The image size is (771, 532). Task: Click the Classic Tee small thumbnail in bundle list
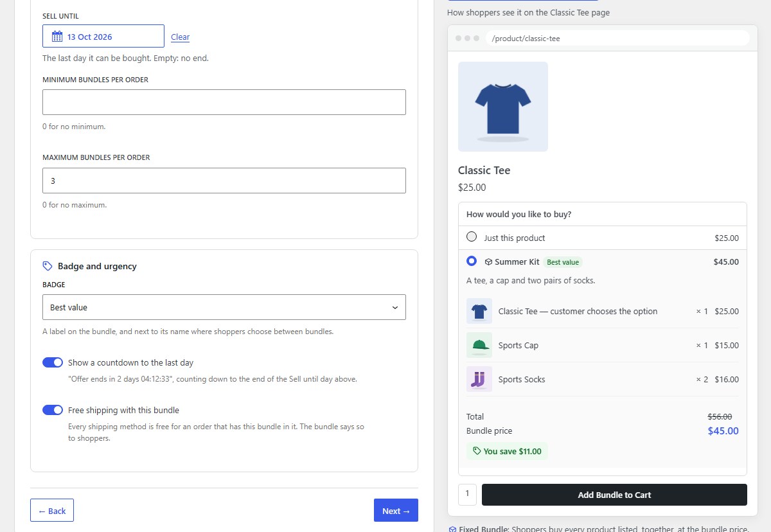point(479,311)
